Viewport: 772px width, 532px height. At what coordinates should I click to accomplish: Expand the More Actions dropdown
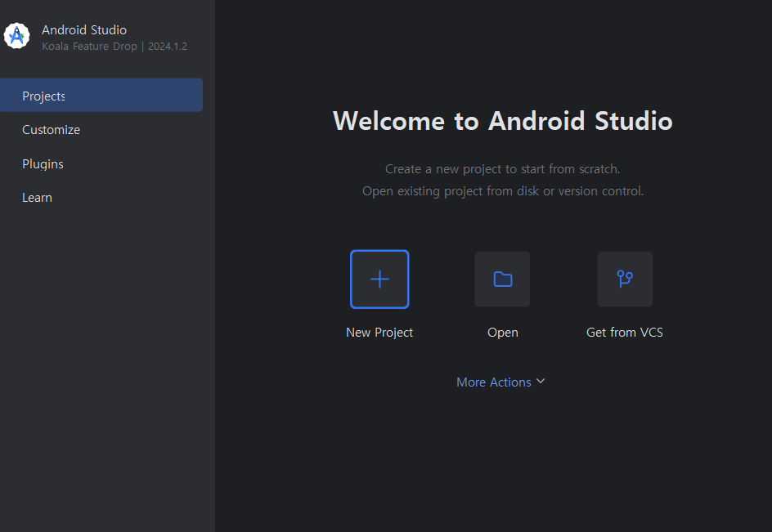pyautogui.click(x=500, y=382)
